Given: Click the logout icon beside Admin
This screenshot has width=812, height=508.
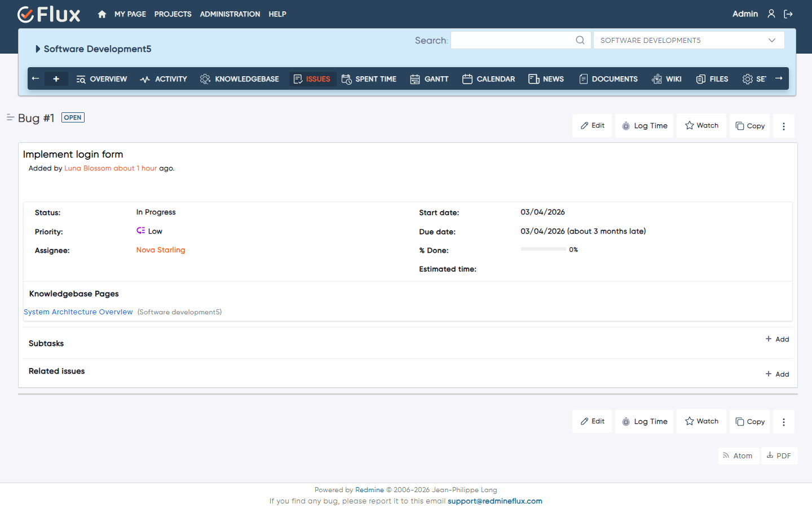Looking at the screenshot, I should click(788, 14).
